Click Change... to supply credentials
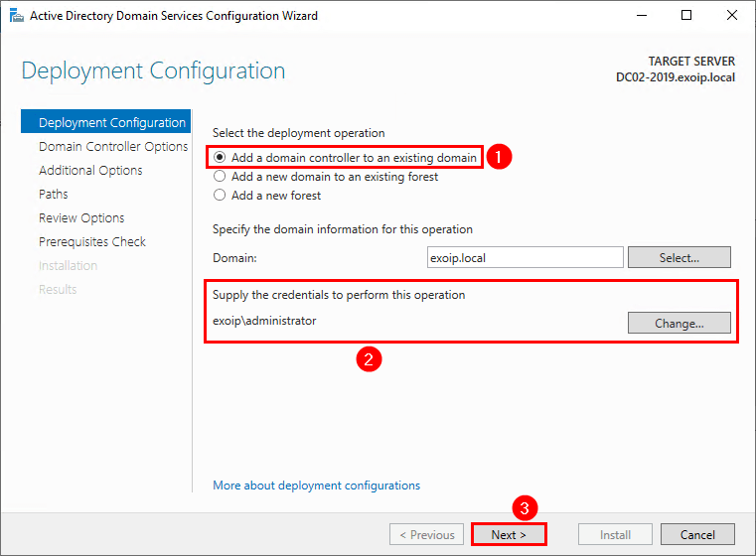This screenshot has width=756, height=556. [x=680, y=323]
